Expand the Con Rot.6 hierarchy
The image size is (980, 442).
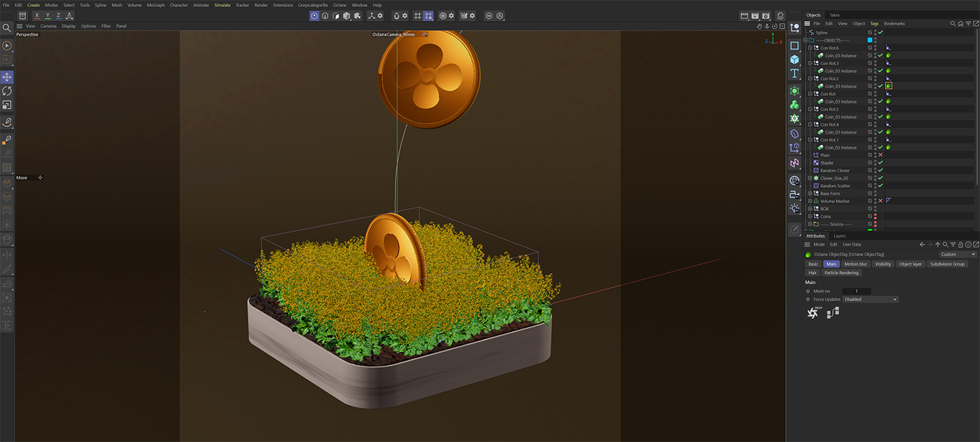(809, 48)
